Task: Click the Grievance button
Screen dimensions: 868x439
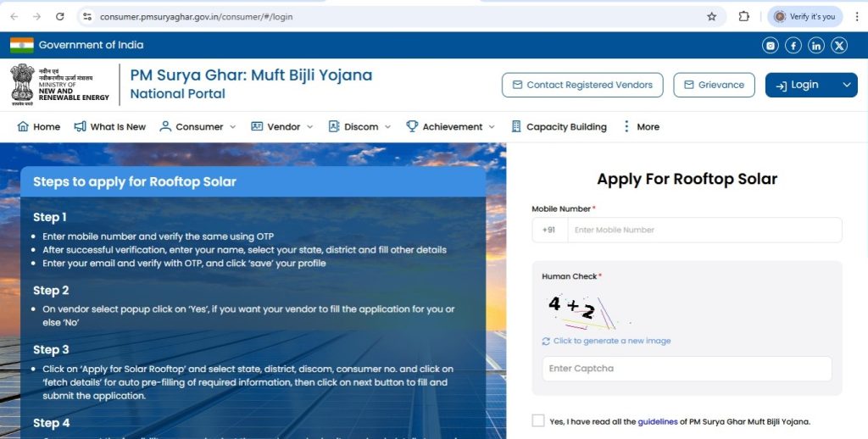Action: 714,85
